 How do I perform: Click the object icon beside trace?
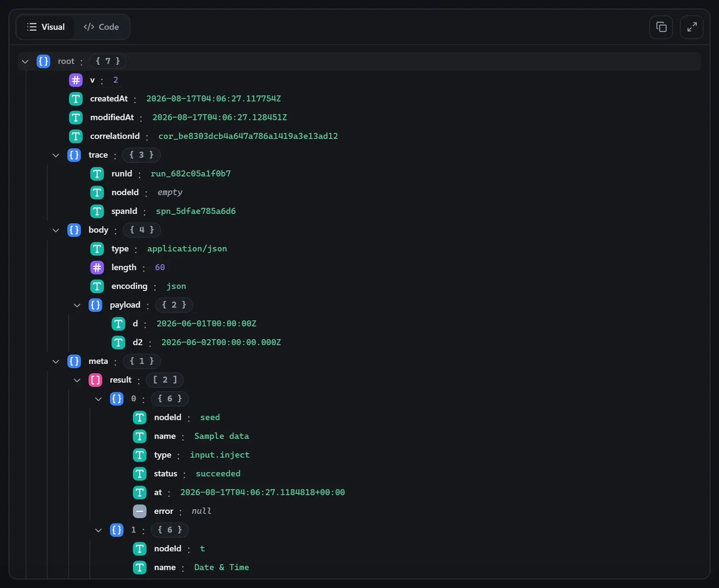(74, 155)
